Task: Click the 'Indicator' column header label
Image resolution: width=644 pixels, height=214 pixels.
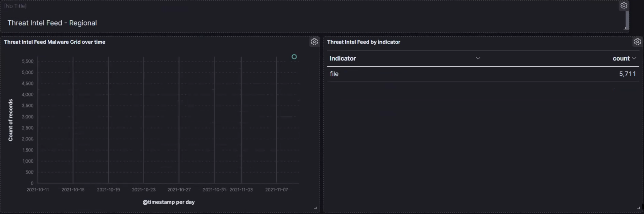Action: pyautogui.click(x=343, y=59)
